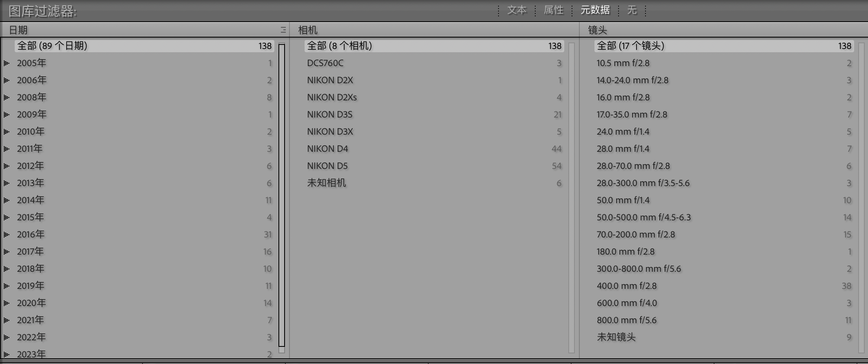Expand the 2012年 date node

point(7,166)
